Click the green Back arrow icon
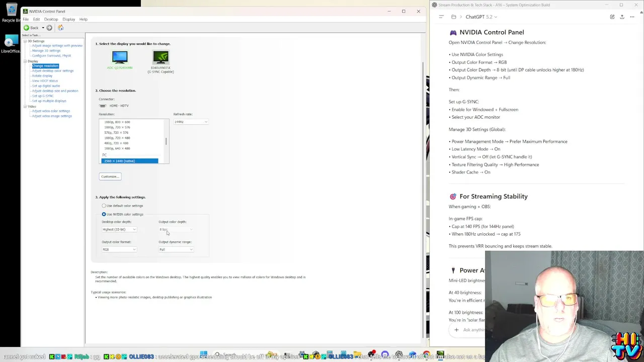Screen dimensions: 644x362 click(26, 28)
